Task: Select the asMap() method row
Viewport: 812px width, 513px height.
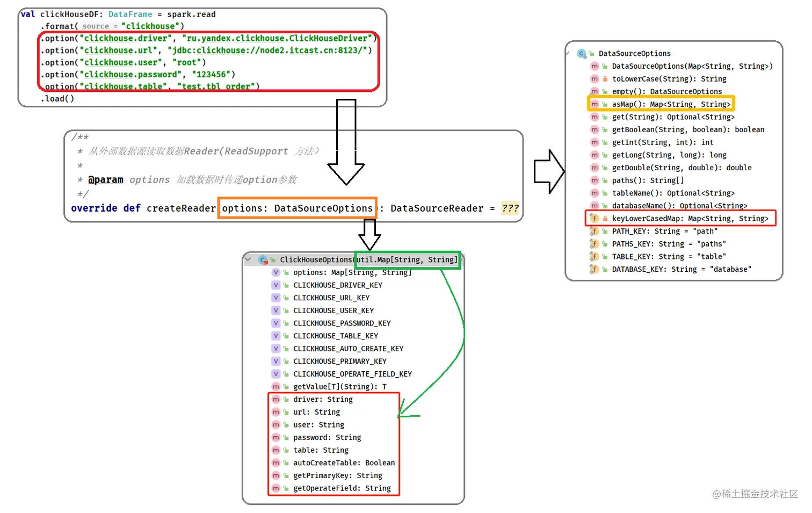Action: point(661,104)
